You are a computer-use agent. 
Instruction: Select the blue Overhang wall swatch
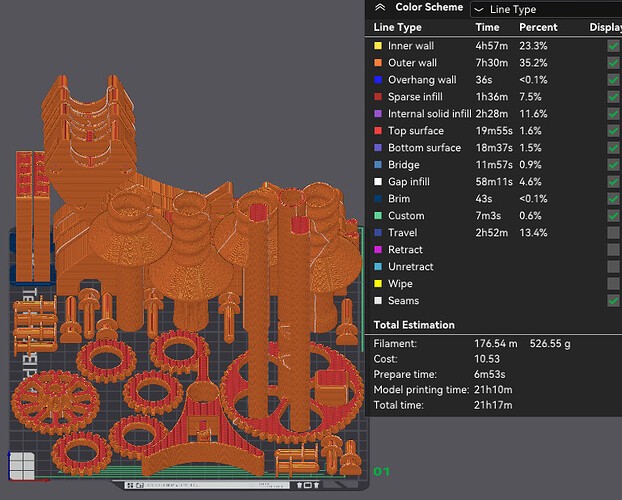377,80
